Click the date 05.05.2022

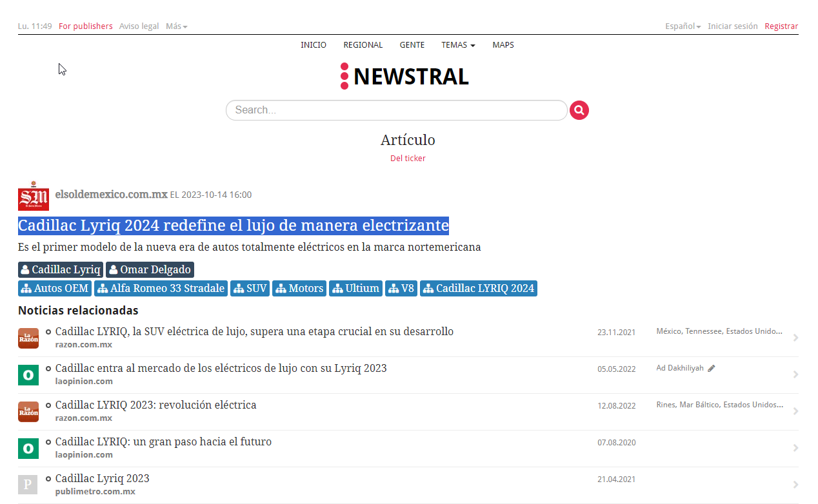(x=616, y=369)
